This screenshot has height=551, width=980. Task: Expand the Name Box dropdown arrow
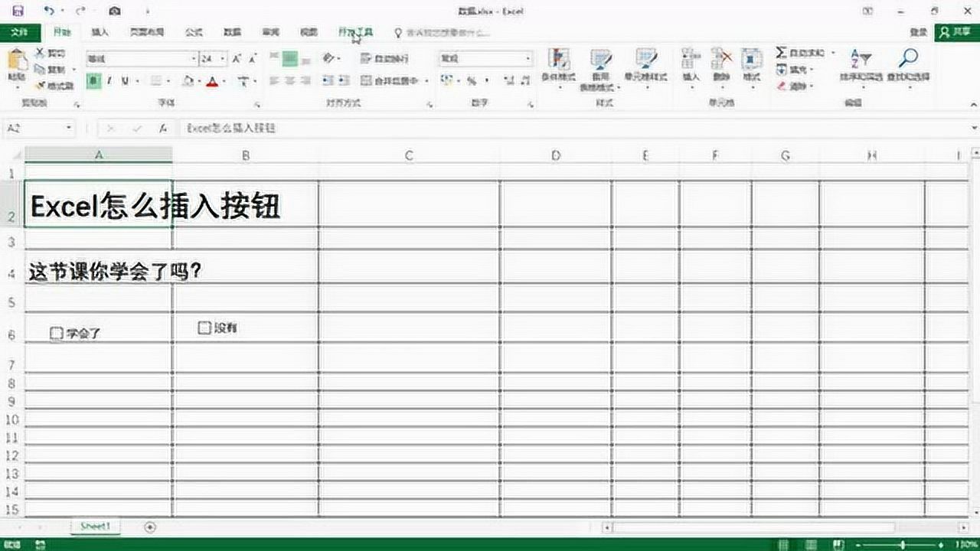click(x=69, y=129)
